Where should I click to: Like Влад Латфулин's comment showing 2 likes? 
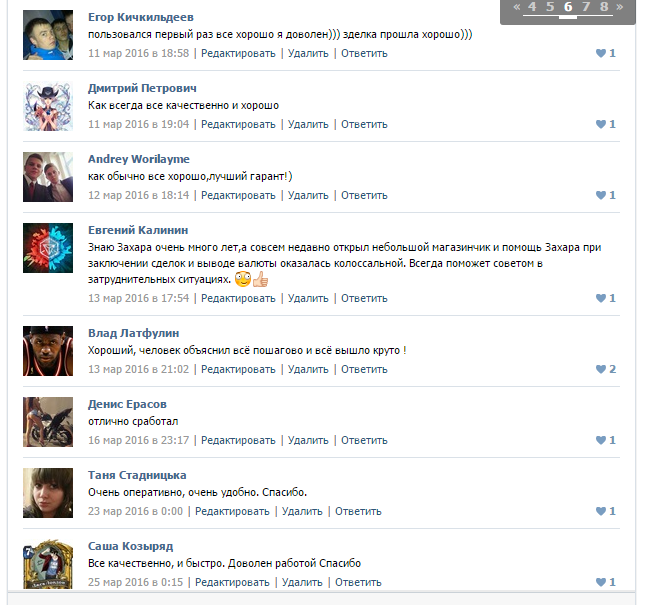point(601,369)
